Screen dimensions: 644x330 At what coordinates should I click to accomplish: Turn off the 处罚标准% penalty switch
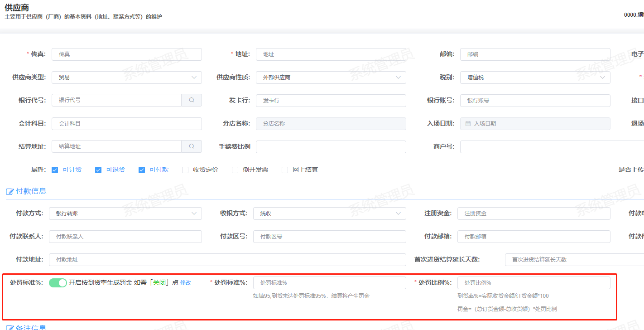coord(58,283)
